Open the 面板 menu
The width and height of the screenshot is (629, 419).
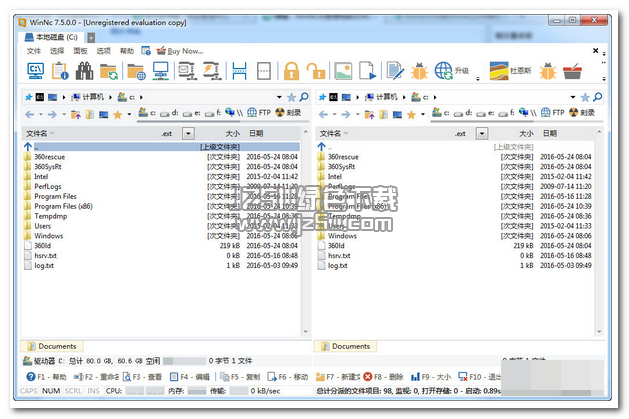80,51
